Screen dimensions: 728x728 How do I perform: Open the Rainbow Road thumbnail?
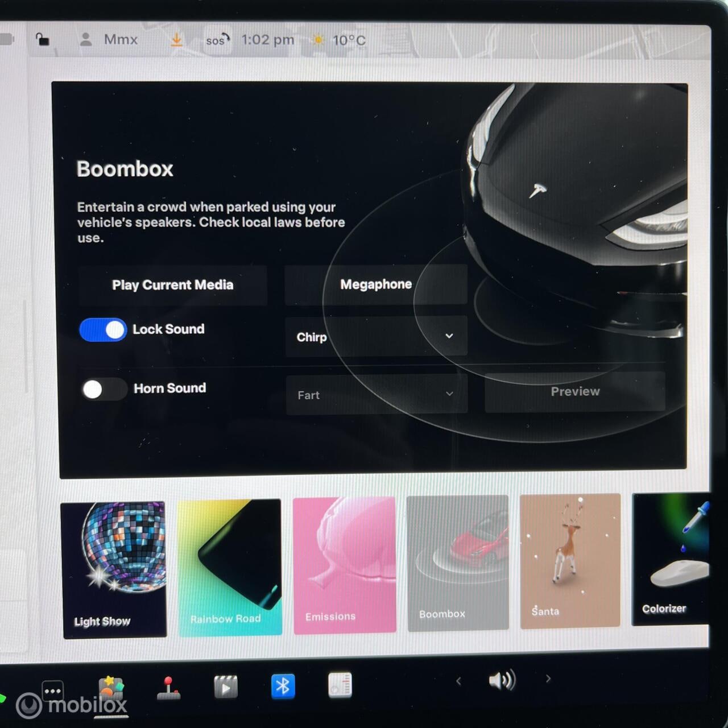(230, 567)
